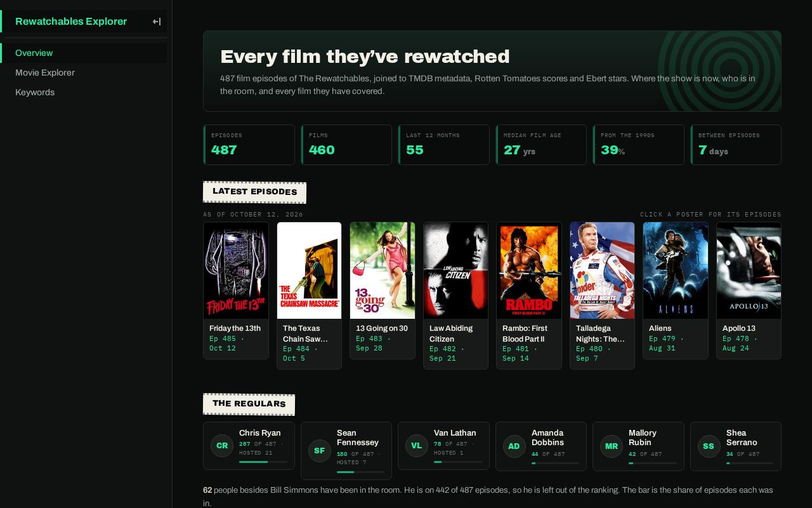Open the Friday the 13th poster
The width and height of the screenshot is (812, 508).
point(236,271)
